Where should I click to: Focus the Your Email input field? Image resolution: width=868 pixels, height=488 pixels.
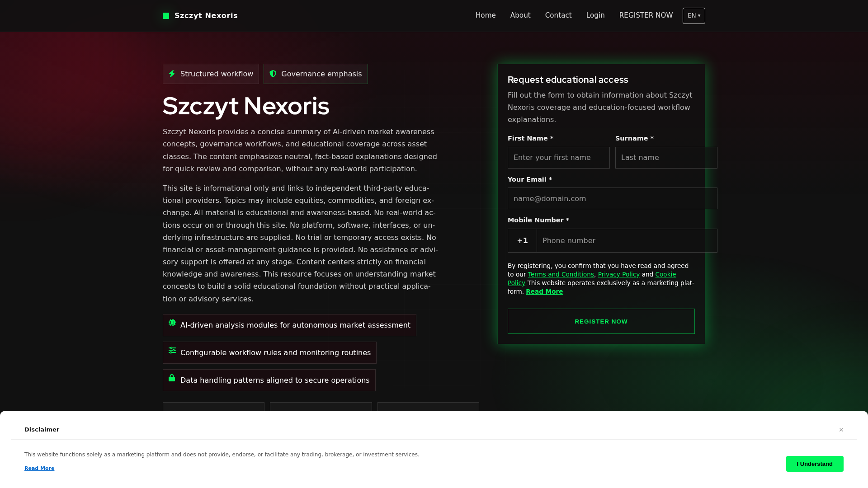point(612,198)
